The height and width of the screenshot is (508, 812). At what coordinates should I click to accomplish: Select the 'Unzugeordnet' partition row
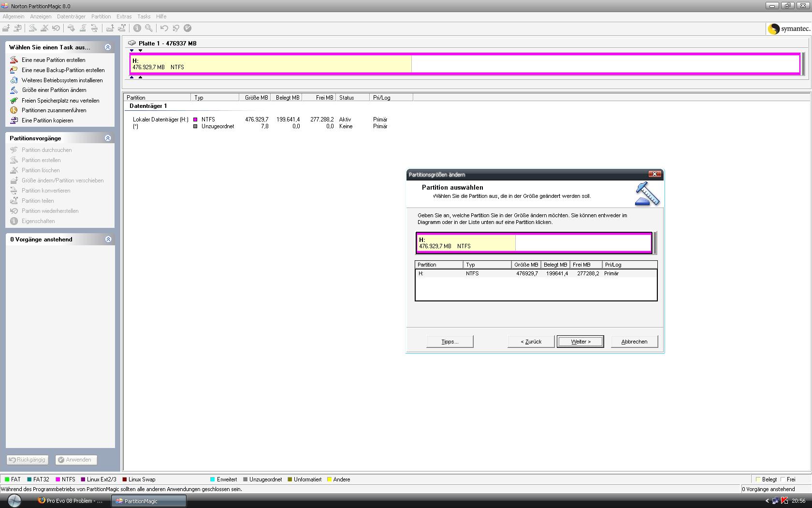coord(260,126)
